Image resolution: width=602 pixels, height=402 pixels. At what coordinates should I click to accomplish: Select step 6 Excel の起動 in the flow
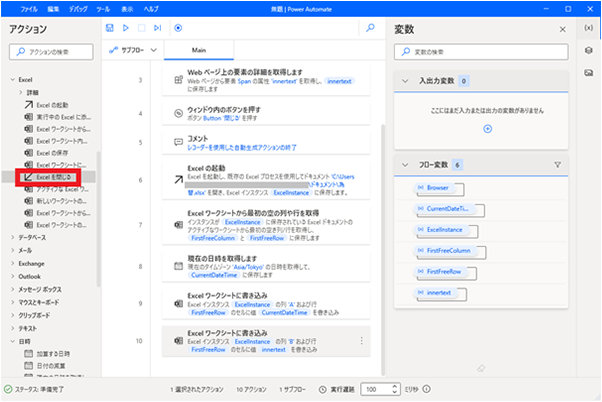pyautogui.click(x=266, y=180)
